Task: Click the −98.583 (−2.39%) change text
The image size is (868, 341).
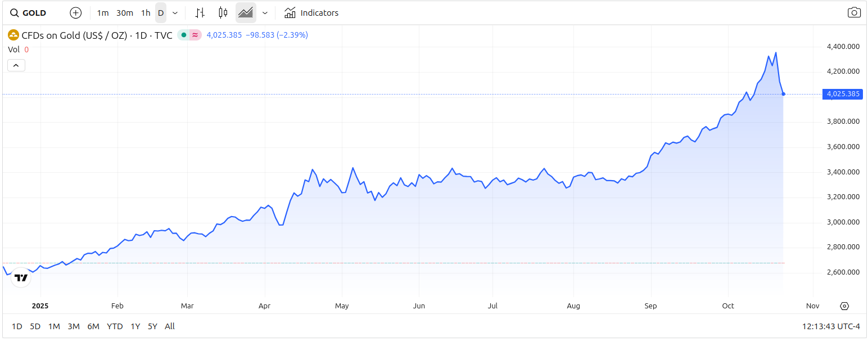Action: [277, 35]
